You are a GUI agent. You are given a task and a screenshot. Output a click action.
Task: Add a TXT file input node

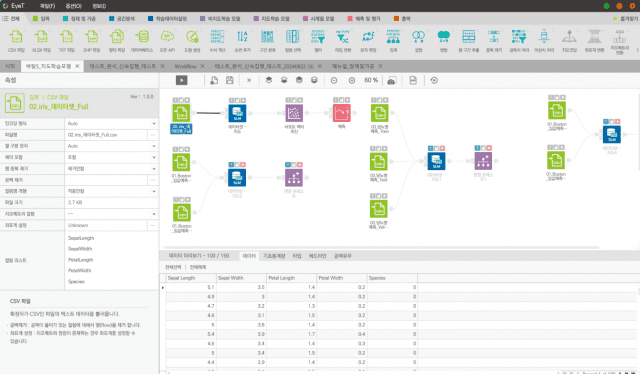[66, 41]
